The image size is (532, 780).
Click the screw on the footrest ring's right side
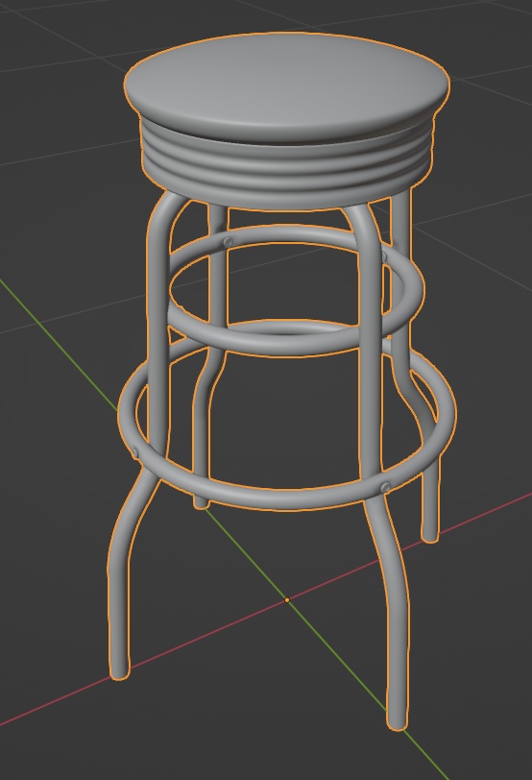coord(385,488)
